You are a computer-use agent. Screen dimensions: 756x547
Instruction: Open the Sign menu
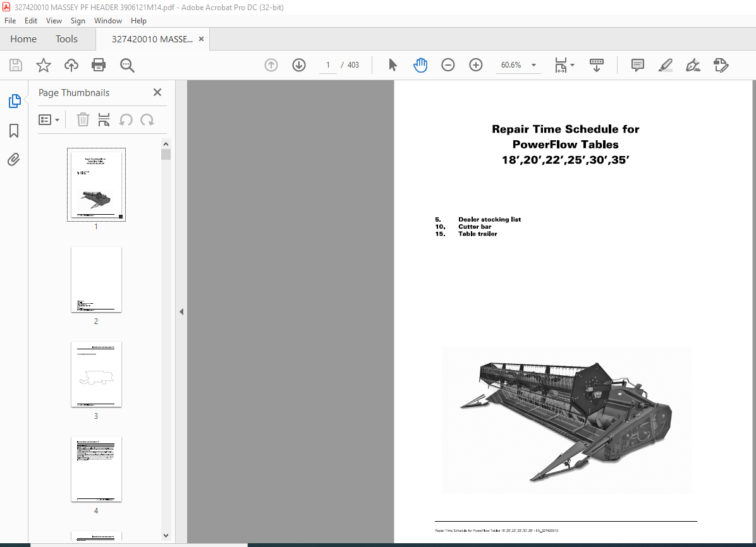click(x=78, y=21)
